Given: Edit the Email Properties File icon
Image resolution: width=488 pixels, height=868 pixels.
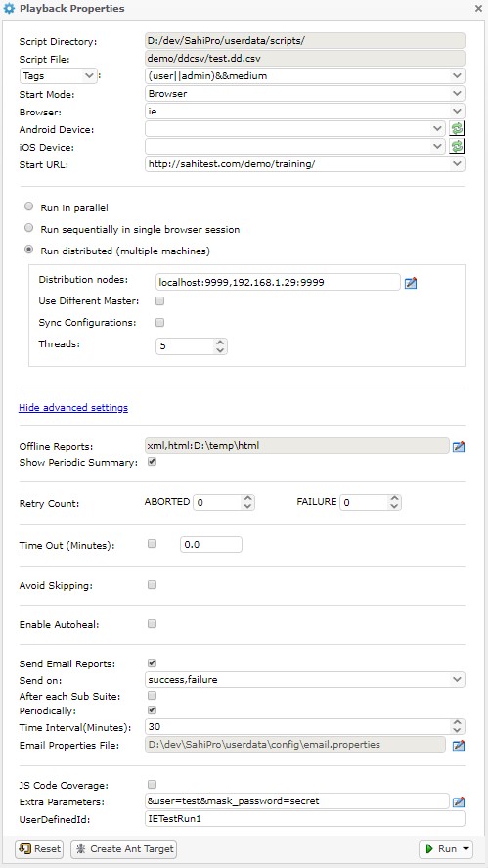Looking at the screenshot, I should [458, 745].
